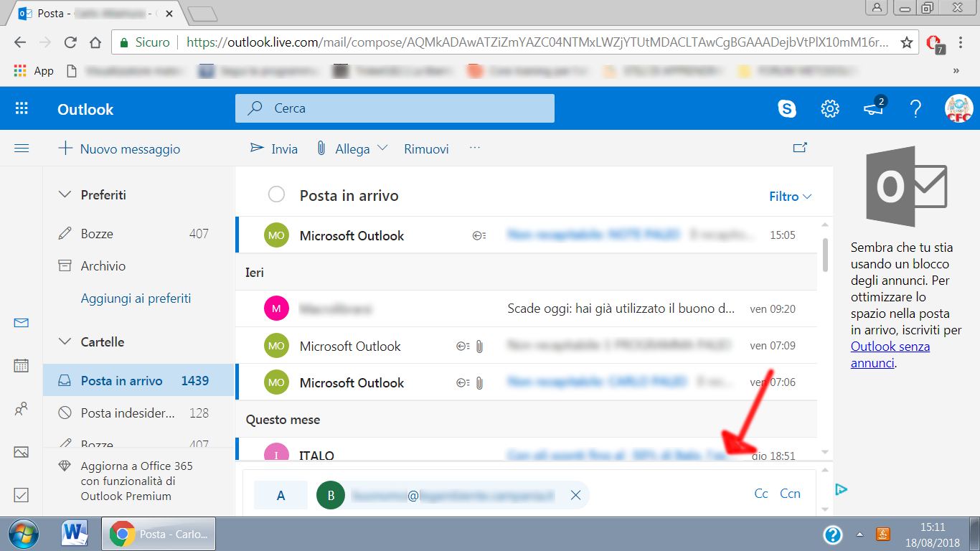
Task: Collapse navigation pane via hamburger menu
Action: tap(22, 149)
